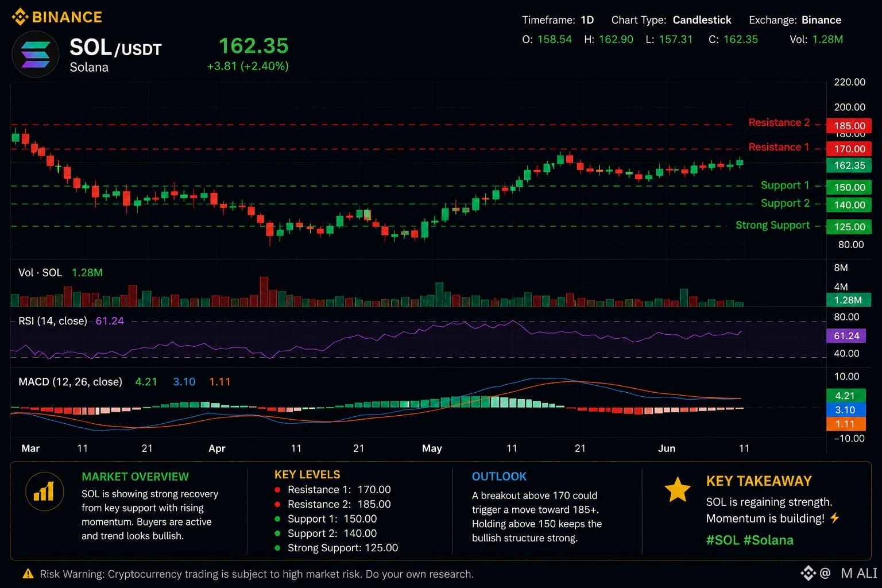Click the low price L: 157.31
The height and width of the screenshot is (588, 882).
click(669, 40)
